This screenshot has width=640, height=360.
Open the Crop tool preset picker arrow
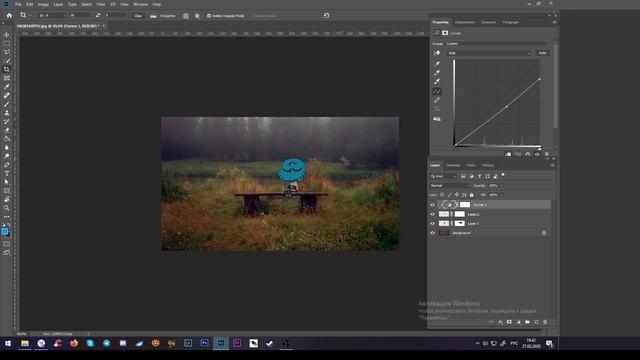[29, 16]
